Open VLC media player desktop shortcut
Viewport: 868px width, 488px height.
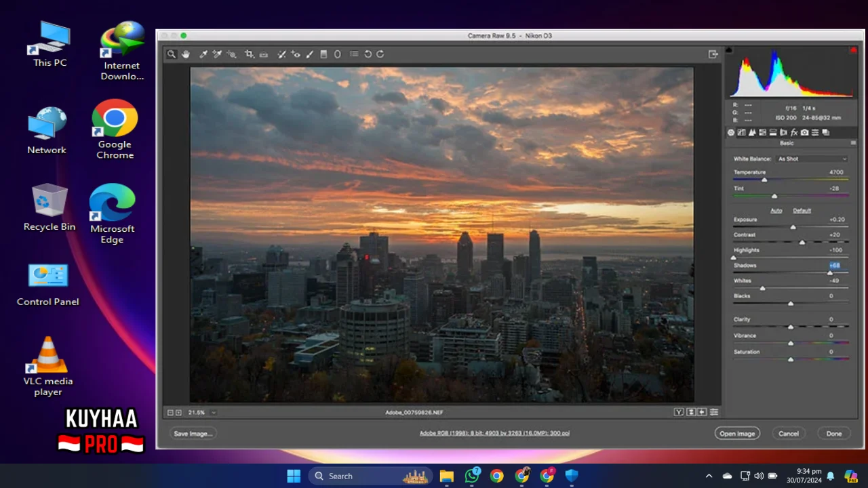click(x=48, y=366)
